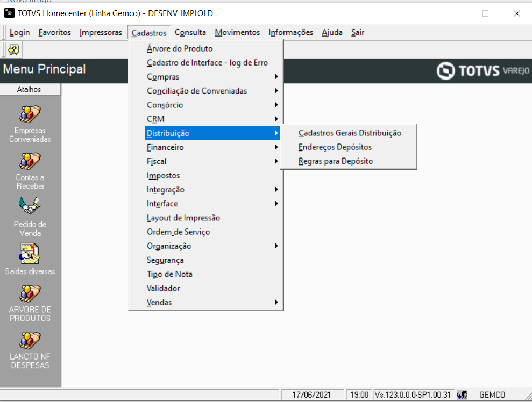
Task: Click the Atalhos panel header button
Action: (30, 90)
